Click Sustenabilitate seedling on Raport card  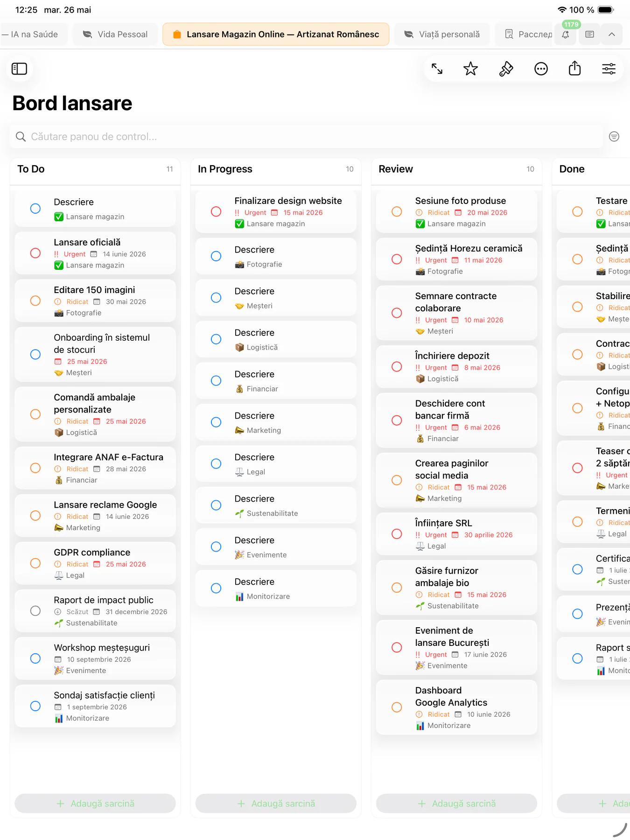[x=59, y=623]
